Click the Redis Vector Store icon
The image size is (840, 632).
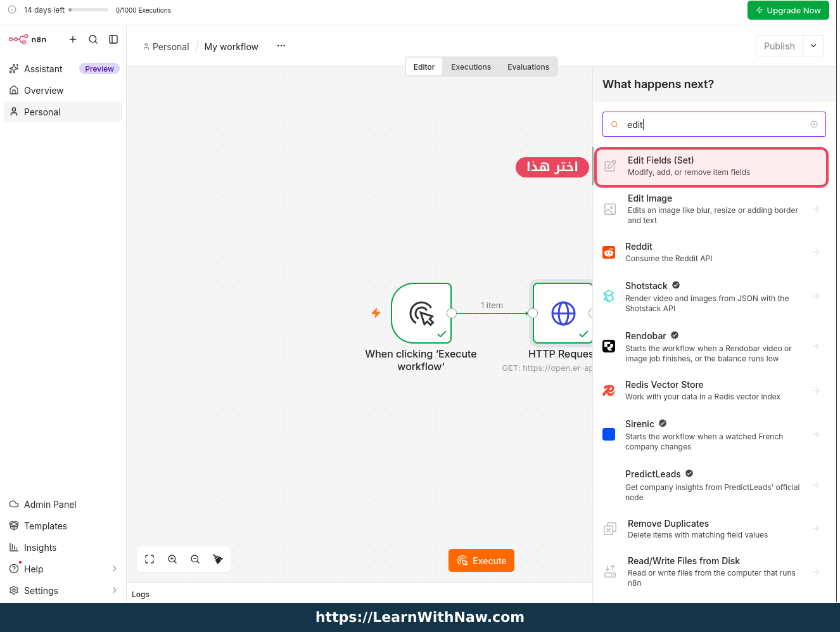point(609,390)
